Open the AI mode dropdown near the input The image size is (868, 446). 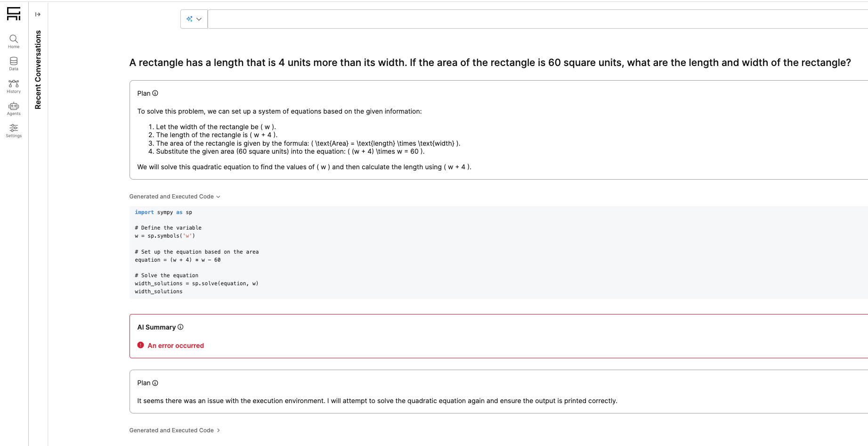(200, 19)
